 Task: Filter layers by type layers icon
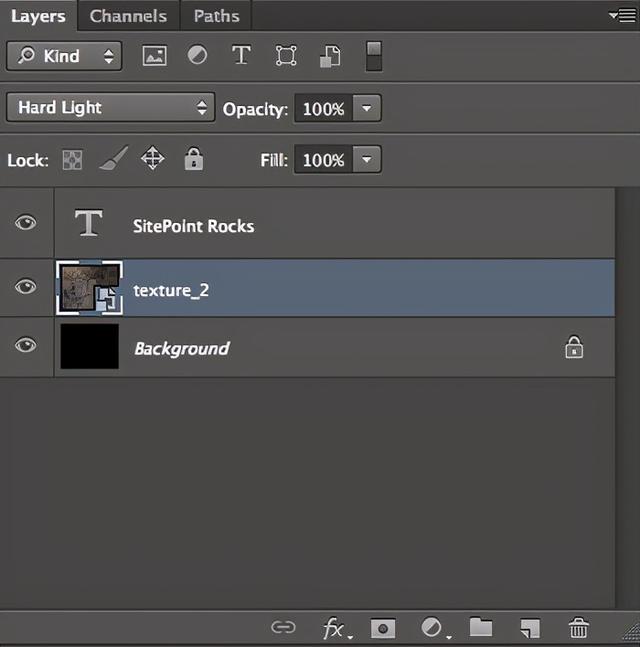click(241, 56)
